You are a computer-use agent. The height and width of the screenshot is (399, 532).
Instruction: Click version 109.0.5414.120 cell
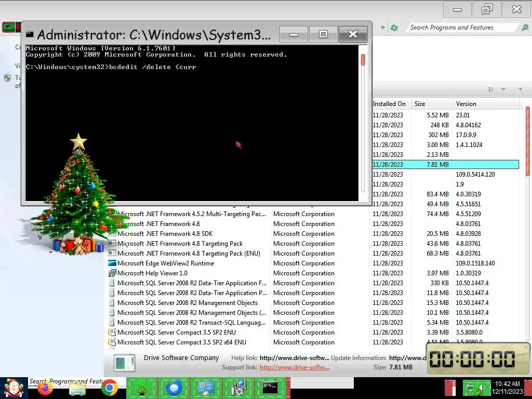pyautogui.click(x=475, y=174)
